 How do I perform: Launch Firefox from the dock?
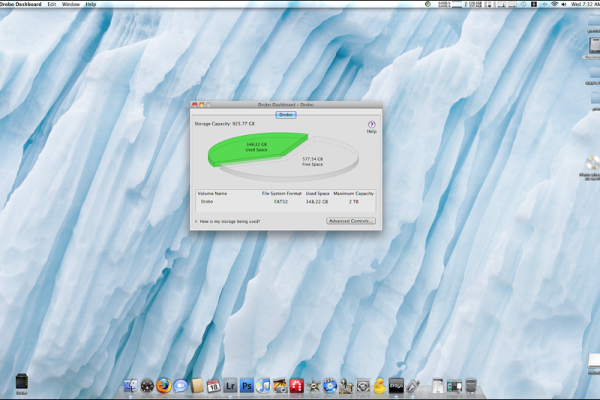pyautogui.click(x=164, y=386)
